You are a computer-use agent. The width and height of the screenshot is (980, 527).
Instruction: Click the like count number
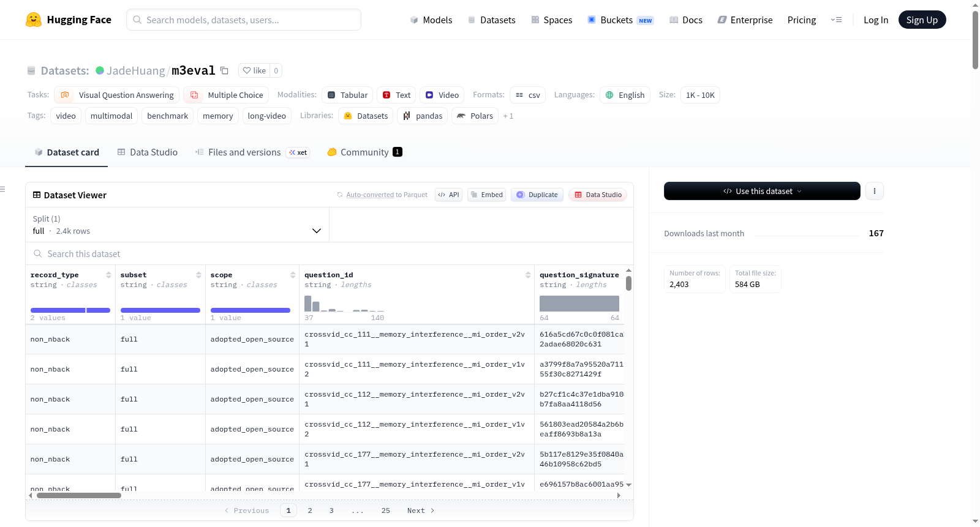[x=276, y=70]
